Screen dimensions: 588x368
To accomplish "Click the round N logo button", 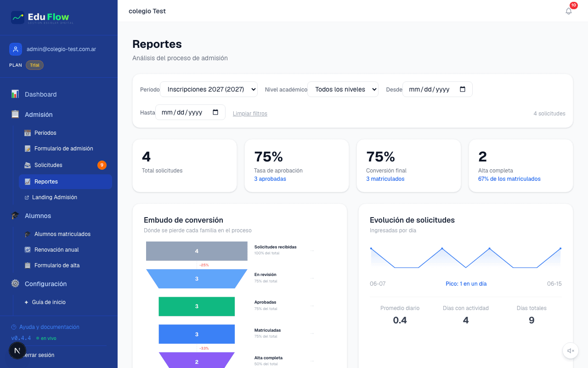I will click(x=17, y=351).
